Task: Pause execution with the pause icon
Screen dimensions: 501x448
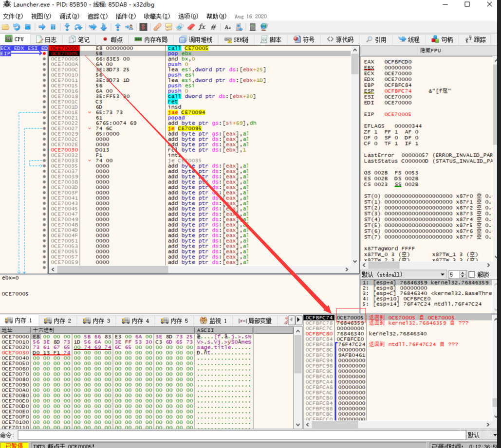Action: coord(53,27)
